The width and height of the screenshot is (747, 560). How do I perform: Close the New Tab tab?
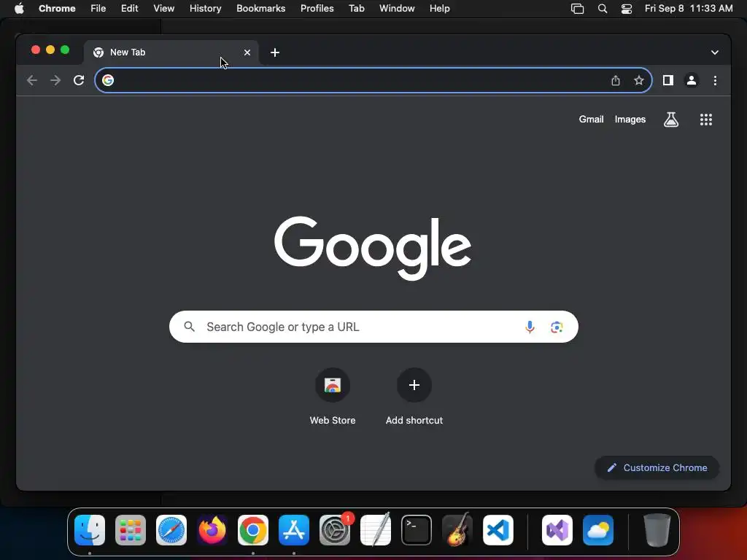(247, 52)
